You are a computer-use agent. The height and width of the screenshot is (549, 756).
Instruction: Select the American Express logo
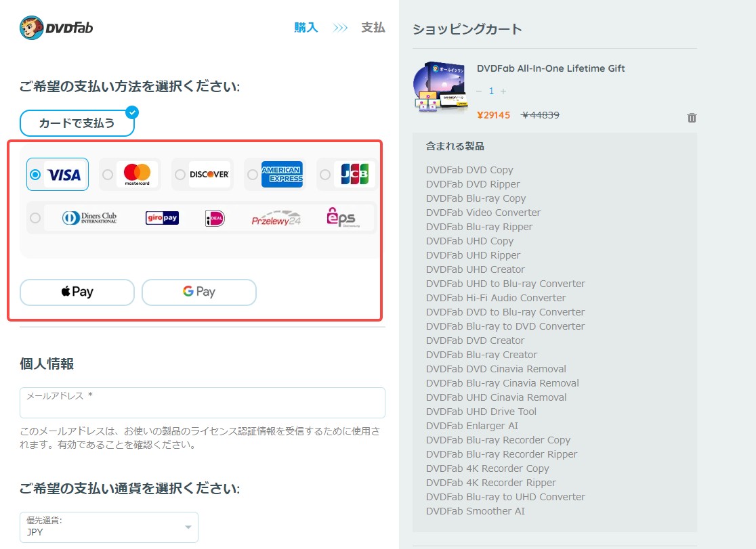[282, 175]
